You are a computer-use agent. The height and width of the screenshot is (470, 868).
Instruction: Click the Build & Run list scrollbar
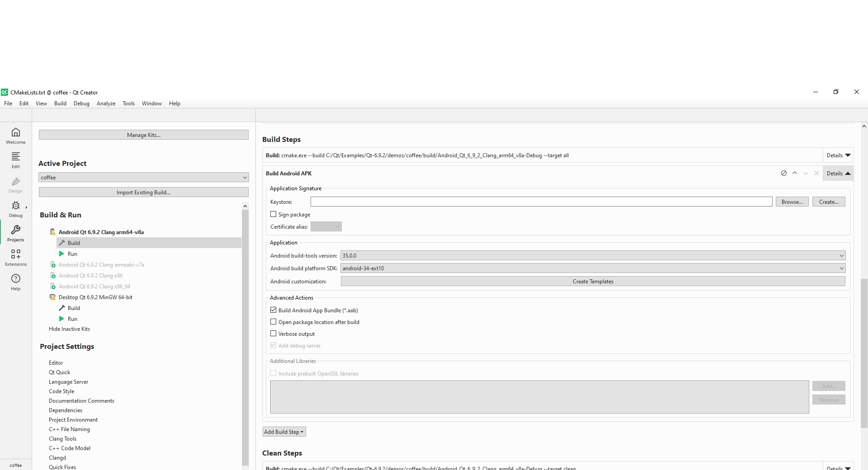click(x=245, y=337)
